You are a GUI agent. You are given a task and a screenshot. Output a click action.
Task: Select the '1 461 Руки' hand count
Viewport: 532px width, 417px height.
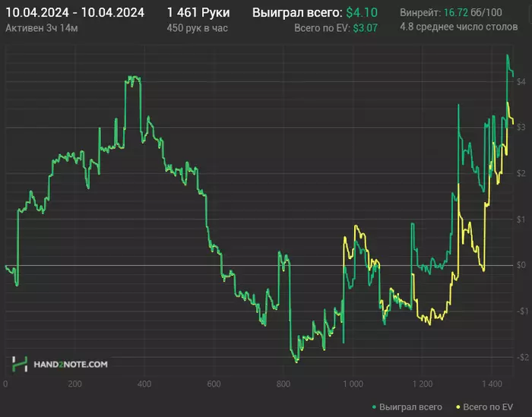(x=198, y=13)
